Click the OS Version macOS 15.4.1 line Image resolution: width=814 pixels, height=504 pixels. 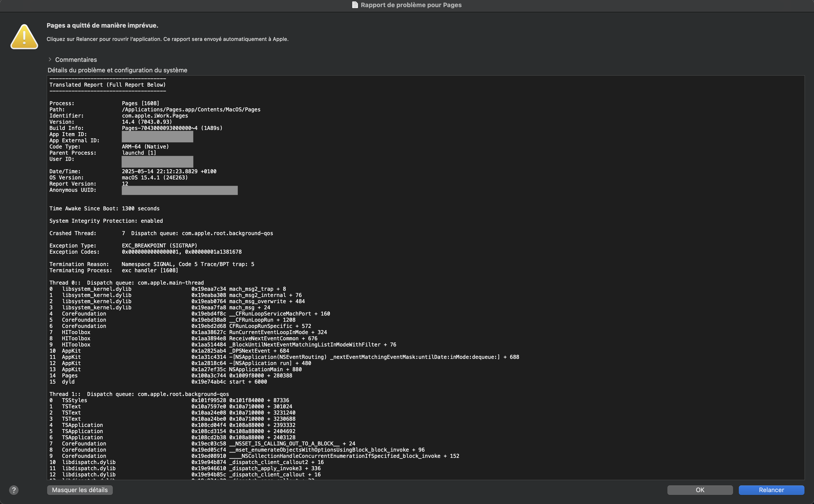click(155, 178)
